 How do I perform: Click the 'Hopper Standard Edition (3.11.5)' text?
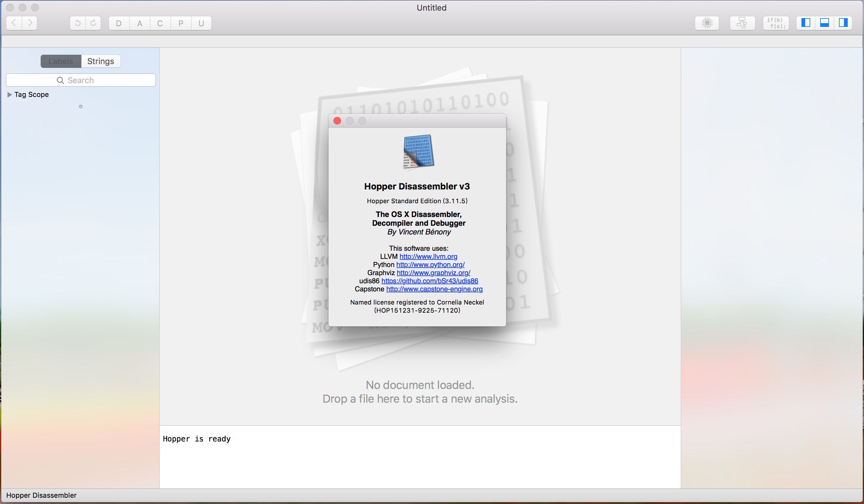tap(417, 201)
